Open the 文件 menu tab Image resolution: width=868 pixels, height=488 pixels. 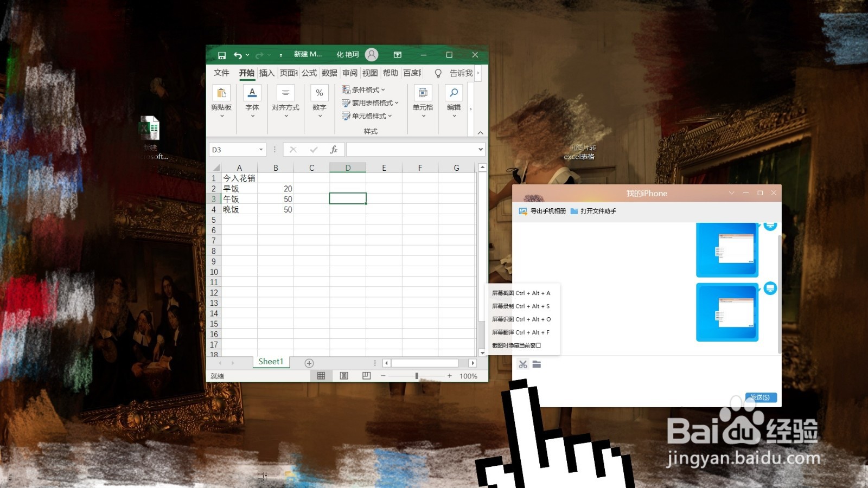221,73
